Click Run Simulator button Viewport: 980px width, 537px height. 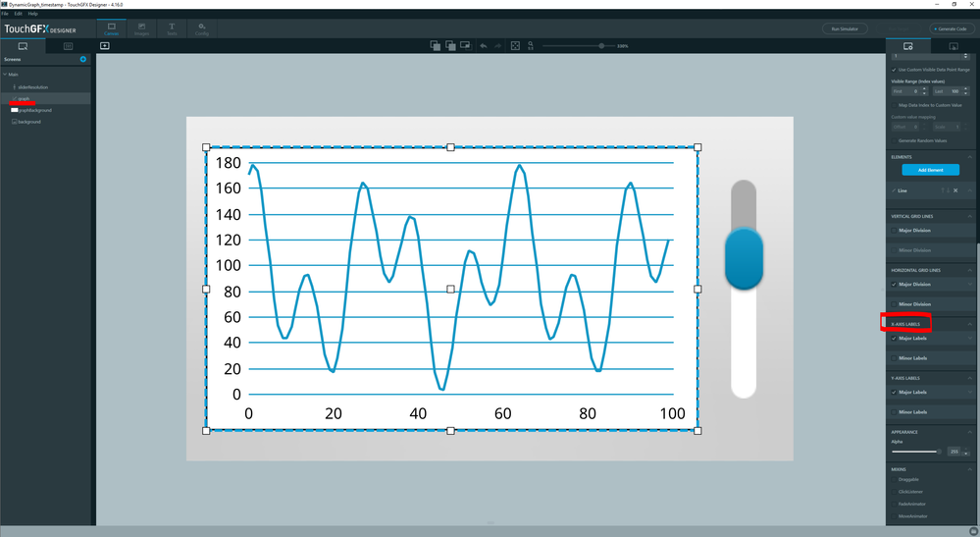pyautogui.click(x=845, y=28)
